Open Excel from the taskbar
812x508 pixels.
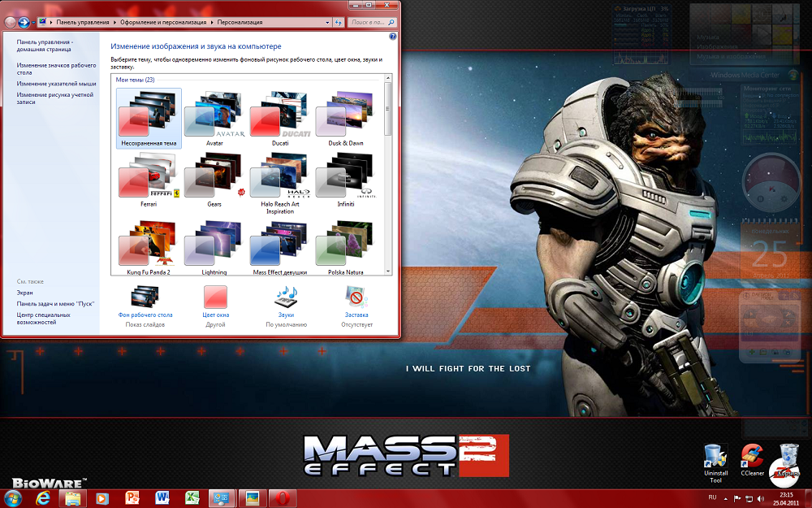(192, 499)
